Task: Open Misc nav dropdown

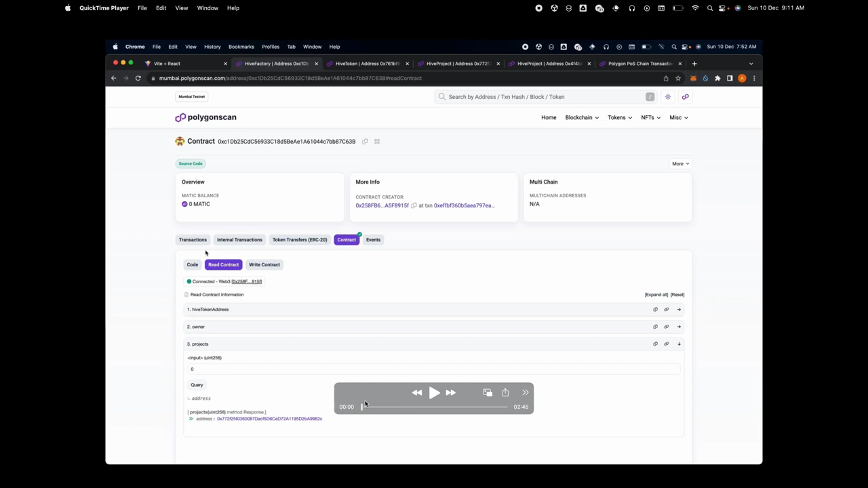Action: pyautogui.click(x=679, y=117)
